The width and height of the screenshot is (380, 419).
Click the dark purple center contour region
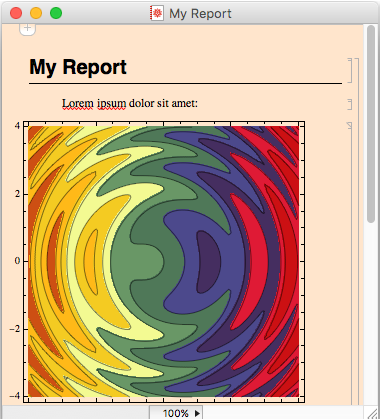pos(208,262)
